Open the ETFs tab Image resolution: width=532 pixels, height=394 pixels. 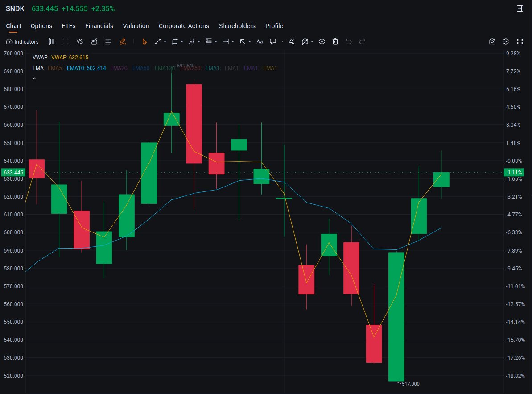69,26
